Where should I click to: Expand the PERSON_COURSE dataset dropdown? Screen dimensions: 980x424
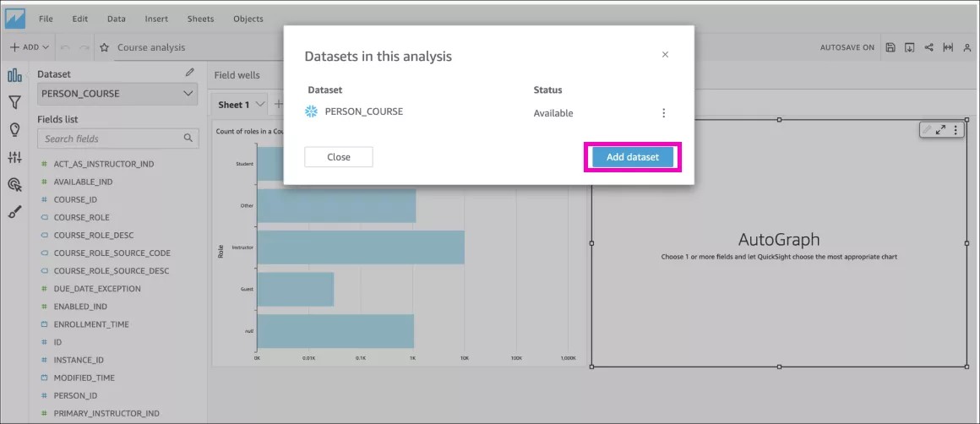[x=188, y=94]
